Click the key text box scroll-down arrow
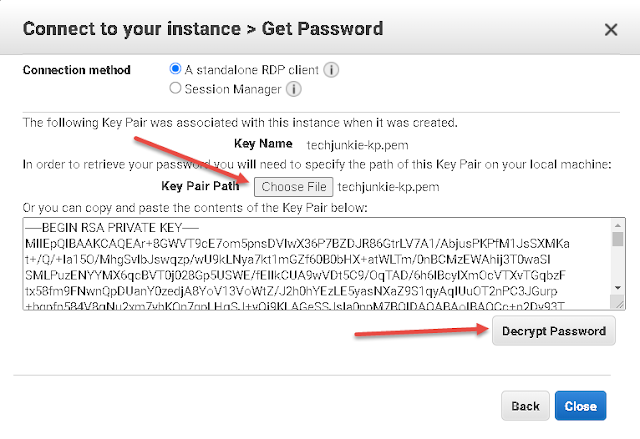The image size is (640, 439). (618, 288)
